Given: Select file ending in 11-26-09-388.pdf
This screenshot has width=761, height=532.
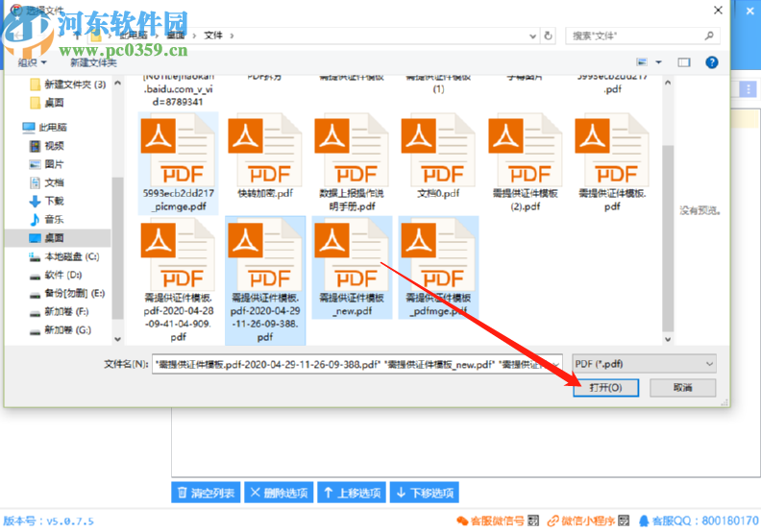Looking at the screenshot, I should pos(265,280).
